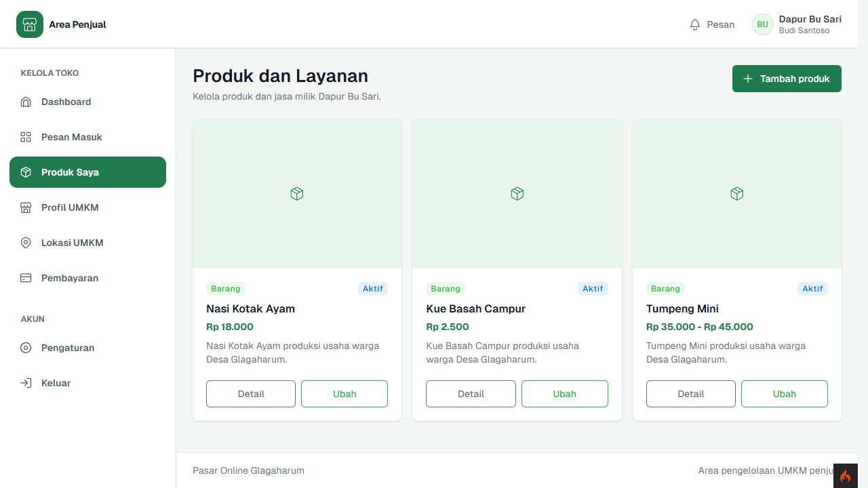This screenshot has width=868, height=488.
Task: Click Ubah on Tumpeng Mini card
Action: (x=785, y=394)
